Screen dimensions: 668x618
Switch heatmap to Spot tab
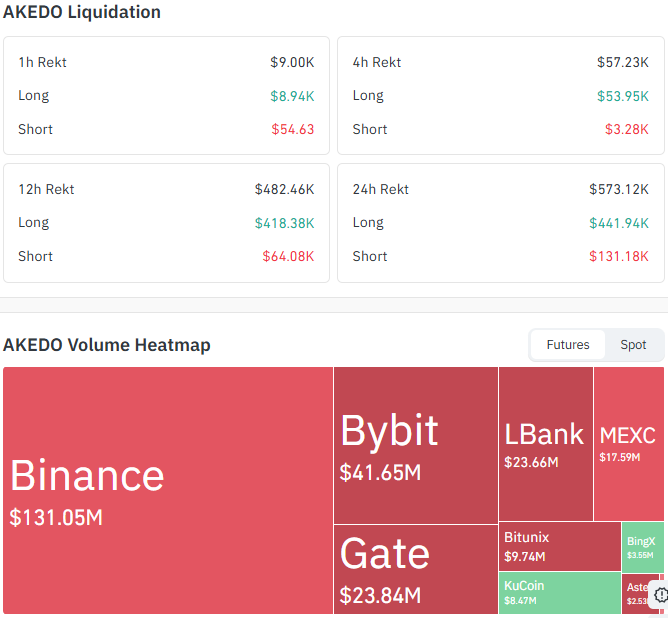(633, 345)
